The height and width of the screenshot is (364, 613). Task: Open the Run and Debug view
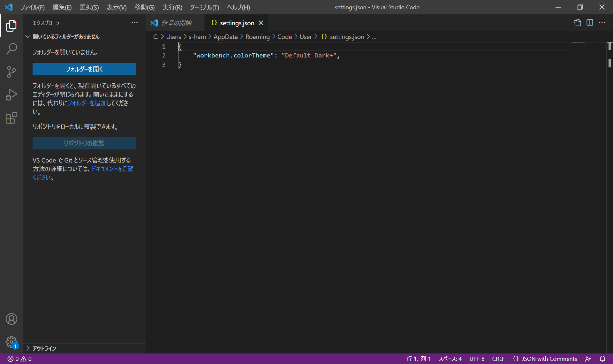tap(11, 95)
